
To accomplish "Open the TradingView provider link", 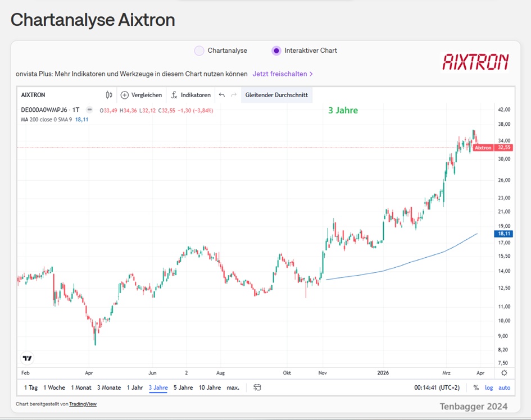I will tap(83, 404).
